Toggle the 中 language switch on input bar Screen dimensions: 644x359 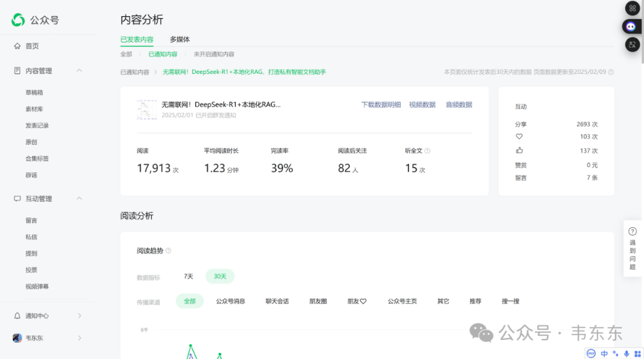604,354
